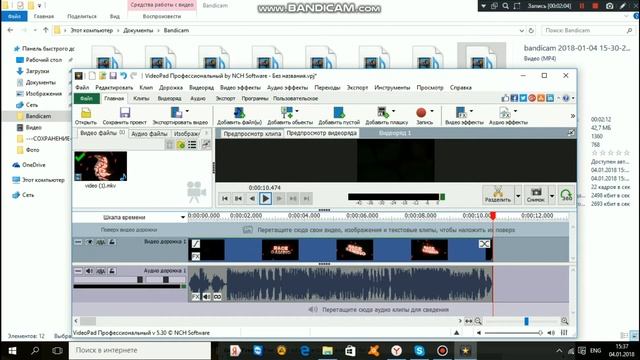Click the Добавить пустой toolbar icon
The width and height of the screenshot is (640, 360).
tap(339, 113)
